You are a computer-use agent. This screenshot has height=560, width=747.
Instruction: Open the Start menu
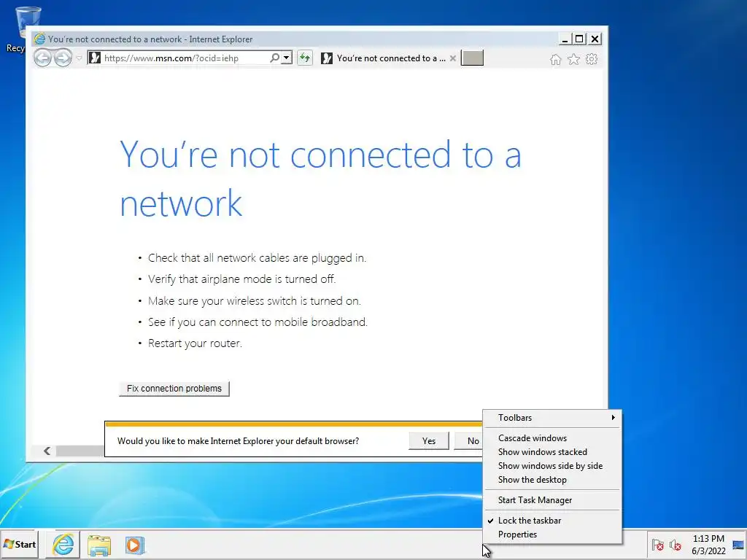(x=19, y=544)
